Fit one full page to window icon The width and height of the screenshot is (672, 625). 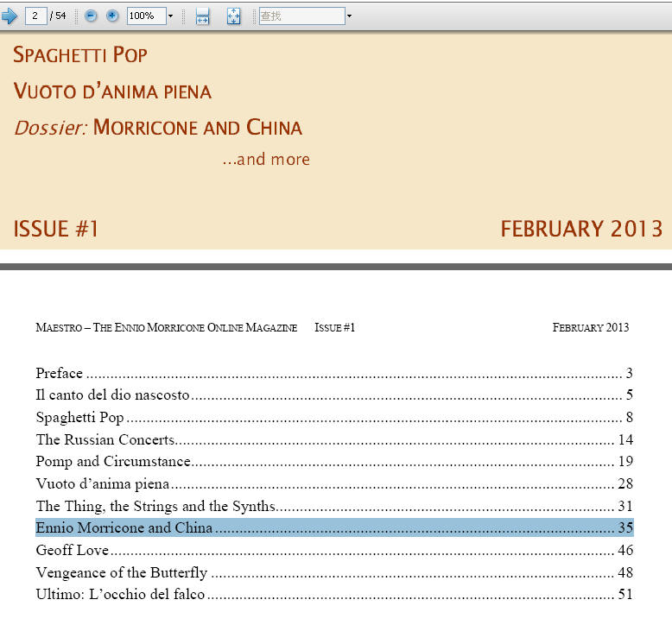point(233,16)
